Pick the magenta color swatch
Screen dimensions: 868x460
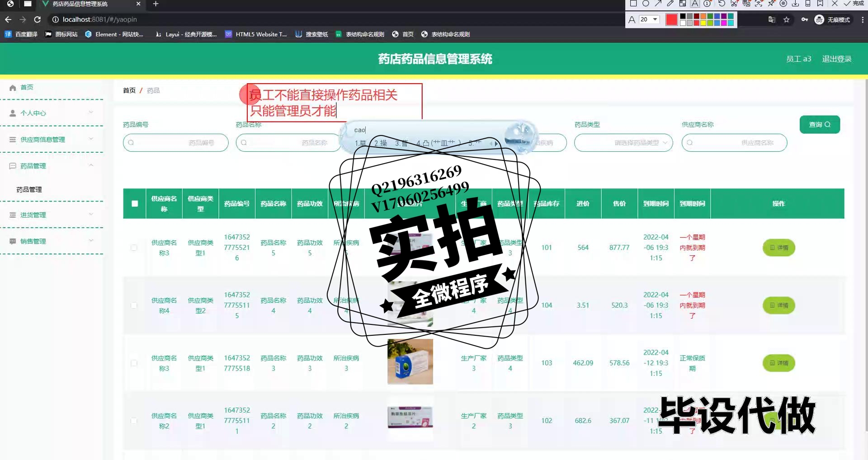click(724, 23)
